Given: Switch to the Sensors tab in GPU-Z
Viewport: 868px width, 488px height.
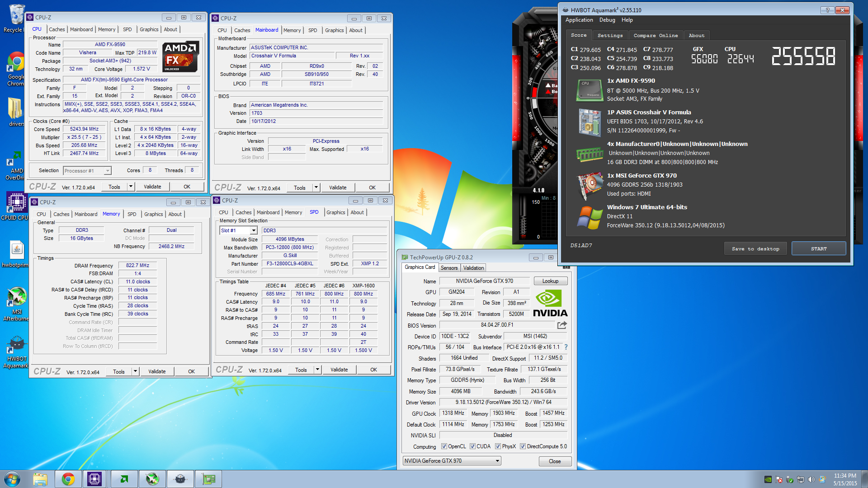Looking at the screenshot, I should (449, 268).
